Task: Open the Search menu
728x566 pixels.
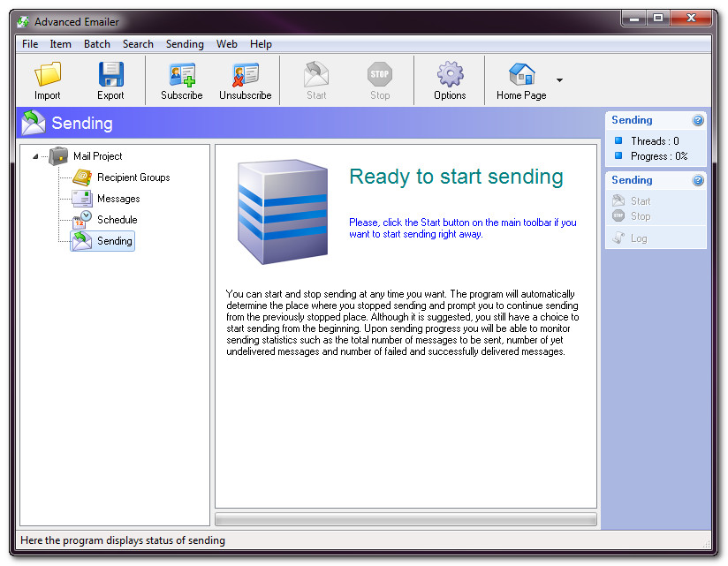Action: (138, 44)
